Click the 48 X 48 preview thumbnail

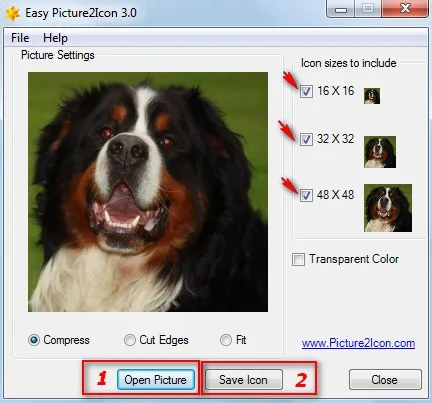pyautogui.click(x=388, y=208)
